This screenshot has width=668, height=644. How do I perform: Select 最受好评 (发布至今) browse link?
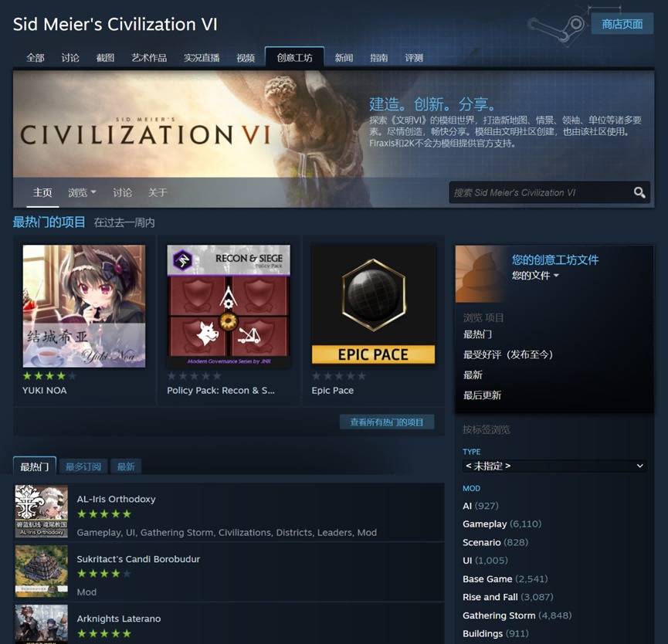tap(508, 354)
